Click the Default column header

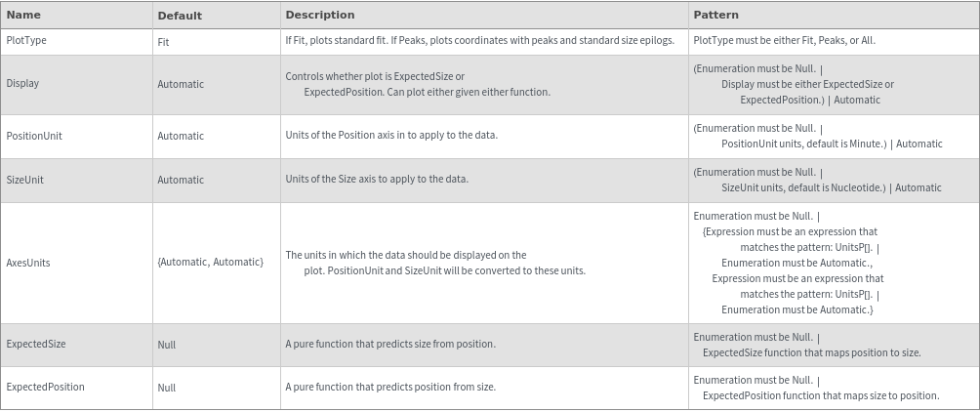point(180,16)
